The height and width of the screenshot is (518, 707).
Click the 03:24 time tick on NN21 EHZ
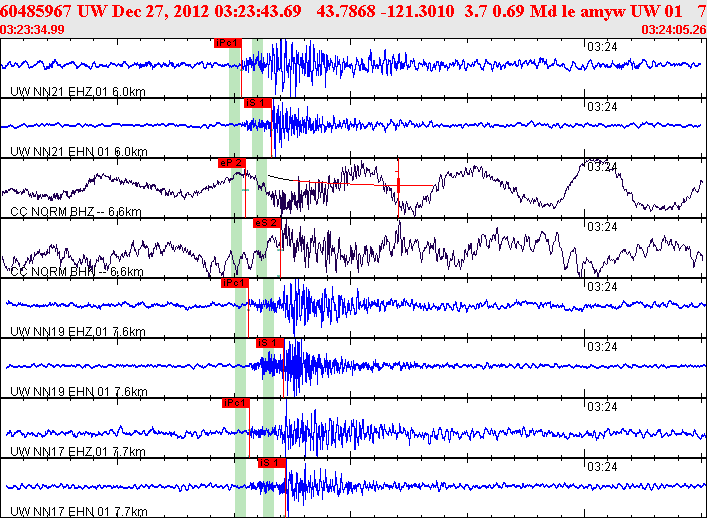click(x=602, y=47)
